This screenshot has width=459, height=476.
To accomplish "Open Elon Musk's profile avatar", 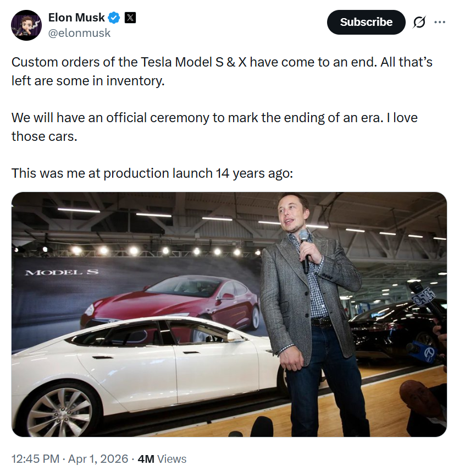I will 26,25.
